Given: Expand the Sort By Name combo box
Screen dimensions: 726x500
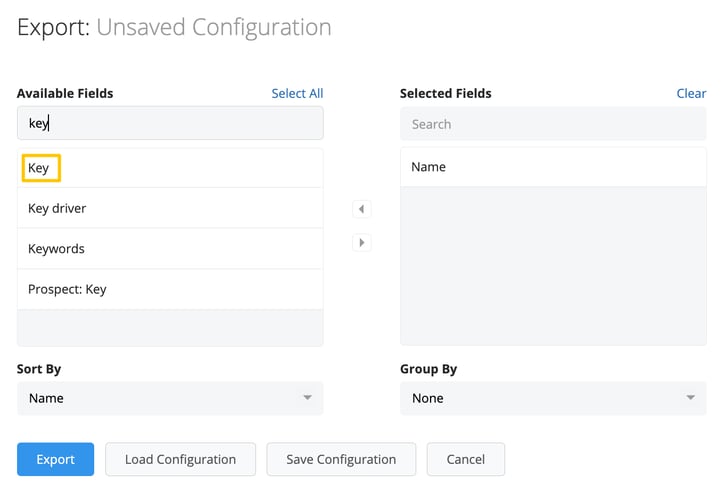Looking at the screenshot, I should tap(170, 398).
